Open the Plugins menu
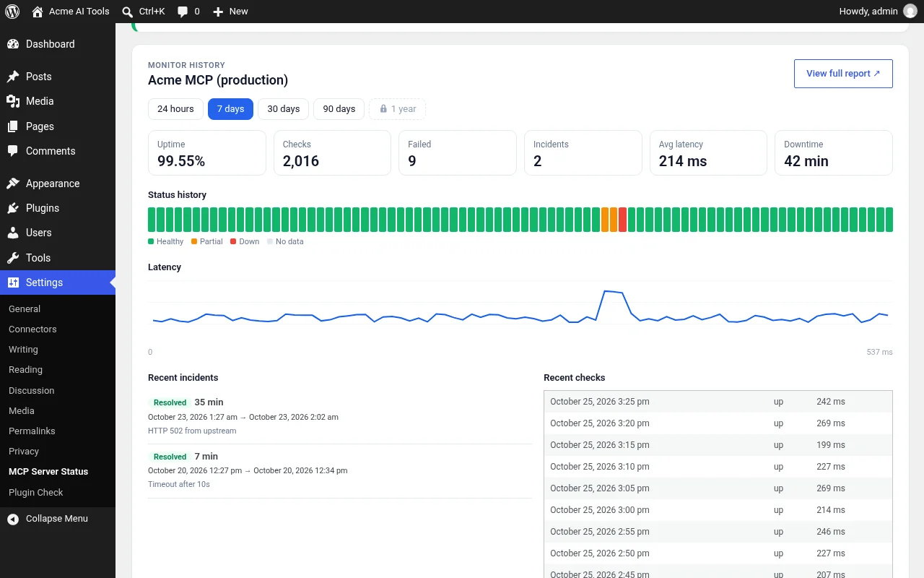The height and width of the screenshot is (578, 924). tap(58, 208)
